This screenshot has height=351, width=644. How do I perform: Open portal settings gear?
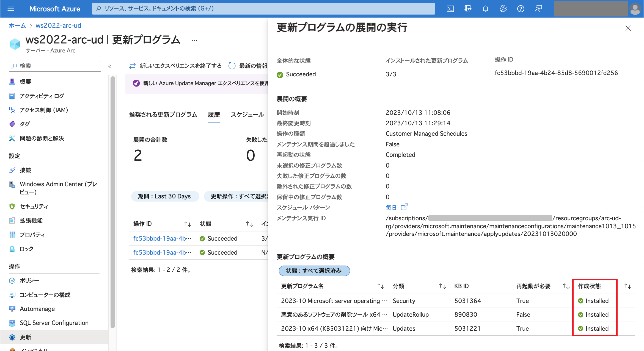[503, 9]
